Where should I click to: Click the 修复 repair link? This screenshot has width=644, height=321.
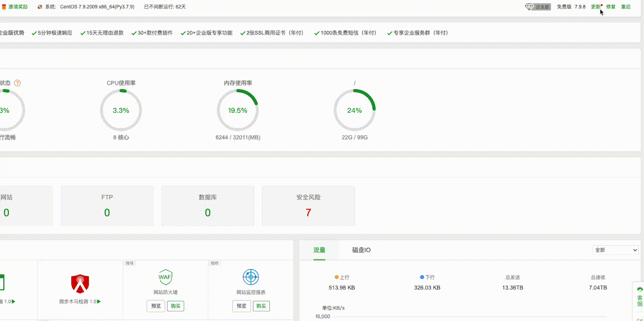[611, 7]
